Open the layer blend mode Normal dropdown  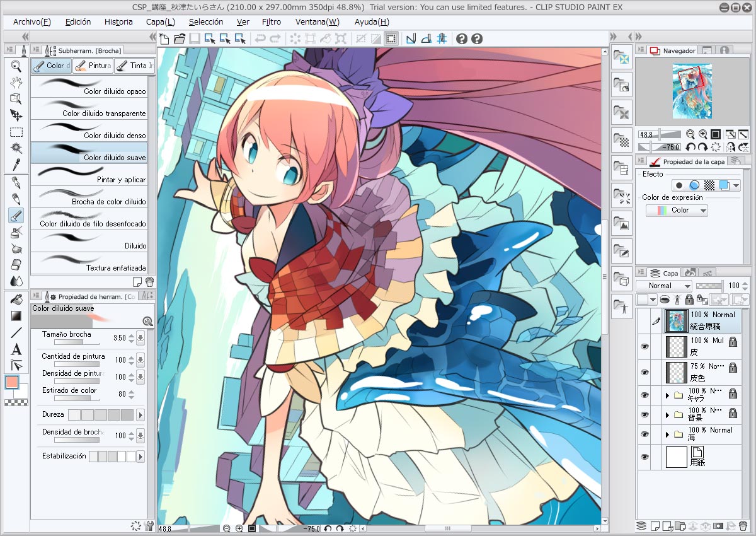pos(664,286)
